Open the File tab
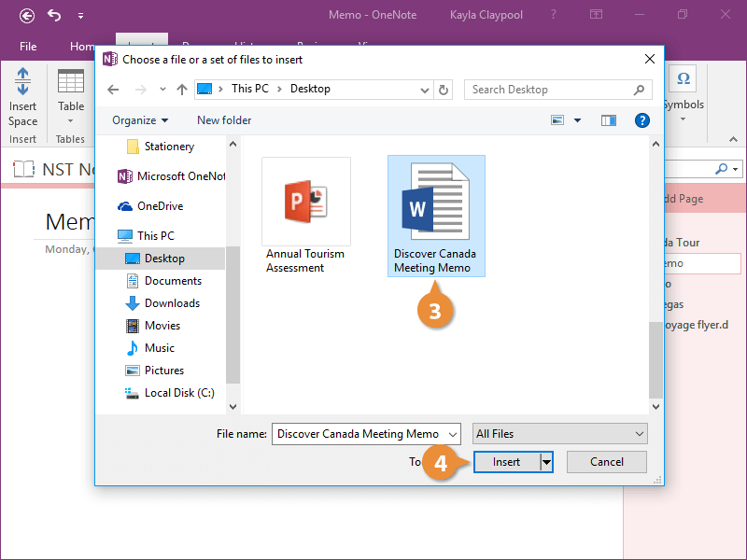This screenshot has width=747, height=560. coord(28,46)
